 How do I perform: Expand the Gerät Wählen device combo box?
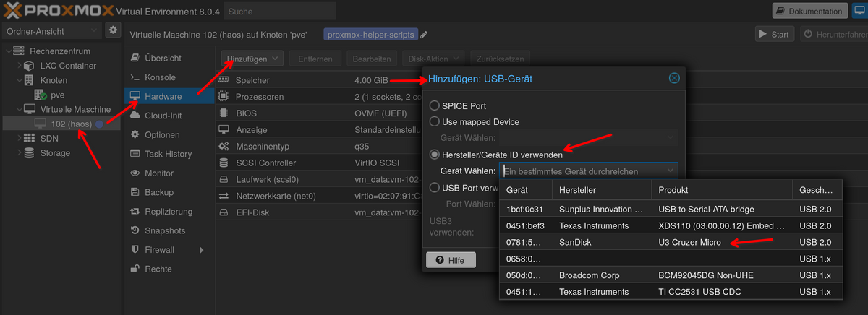coord(670,171)
